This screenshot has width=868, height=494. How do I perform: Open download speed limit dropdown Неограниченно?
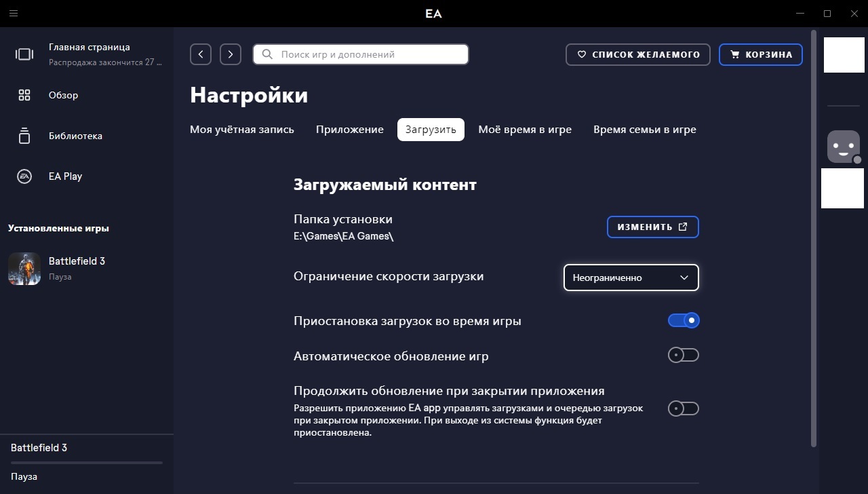631,278
